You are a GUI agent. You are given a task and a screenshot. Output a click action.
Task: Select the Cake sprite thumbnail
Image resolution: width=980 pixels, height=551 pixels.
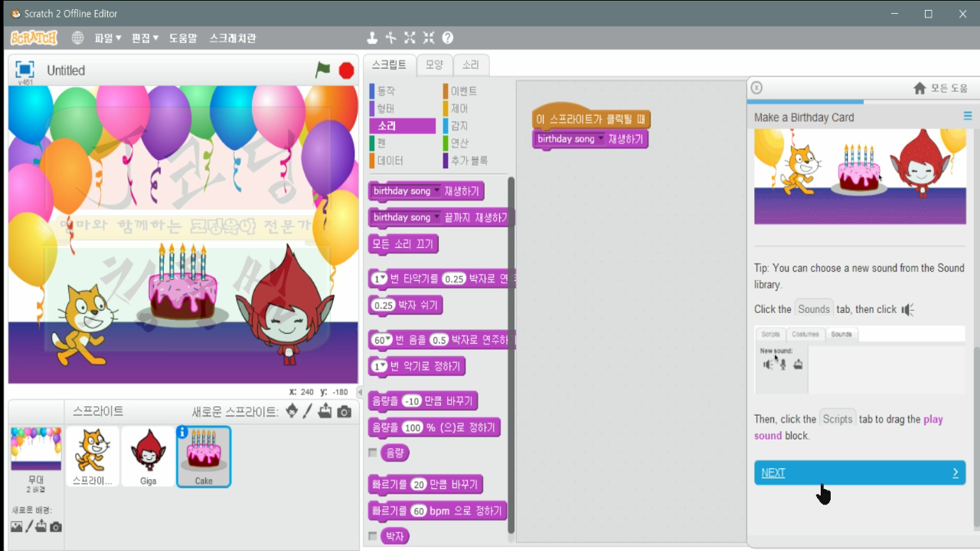tap(204, 455)
